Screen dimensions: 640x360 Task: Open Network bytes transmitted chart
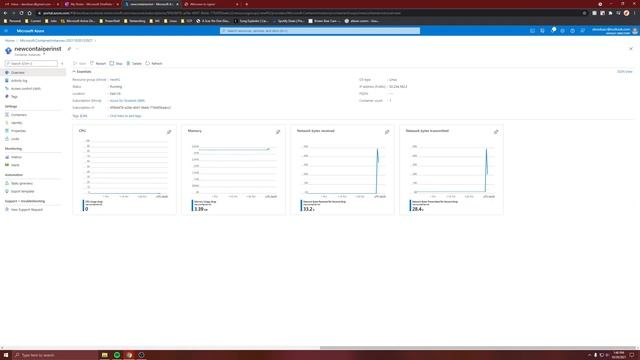pos(451,170)
